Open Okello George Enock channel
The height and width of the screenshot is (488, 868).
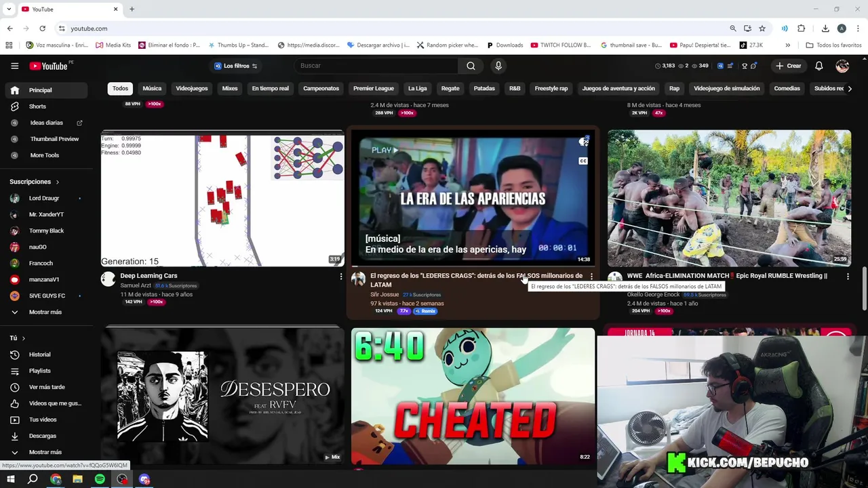tap(654, 295)
